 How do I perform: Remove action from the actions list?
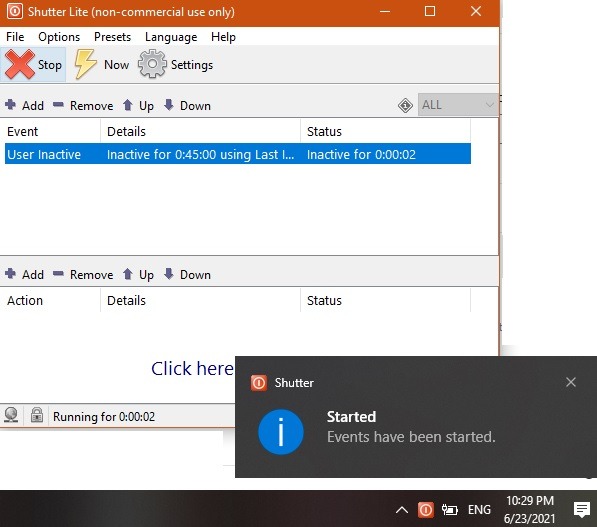tap(83, 274)
